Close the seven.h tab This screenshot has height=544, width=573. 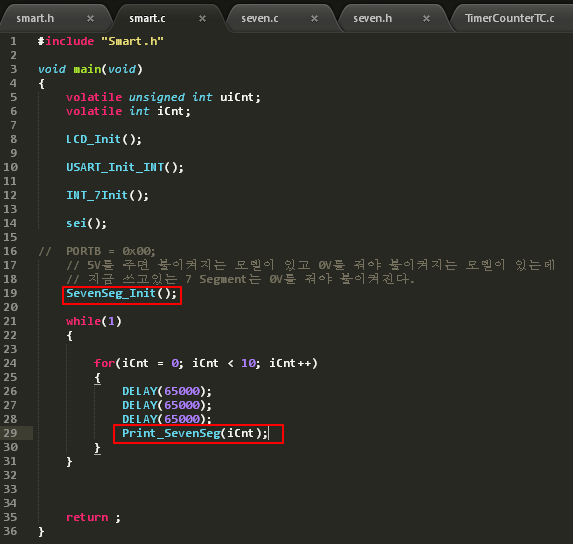click(426, 18)
